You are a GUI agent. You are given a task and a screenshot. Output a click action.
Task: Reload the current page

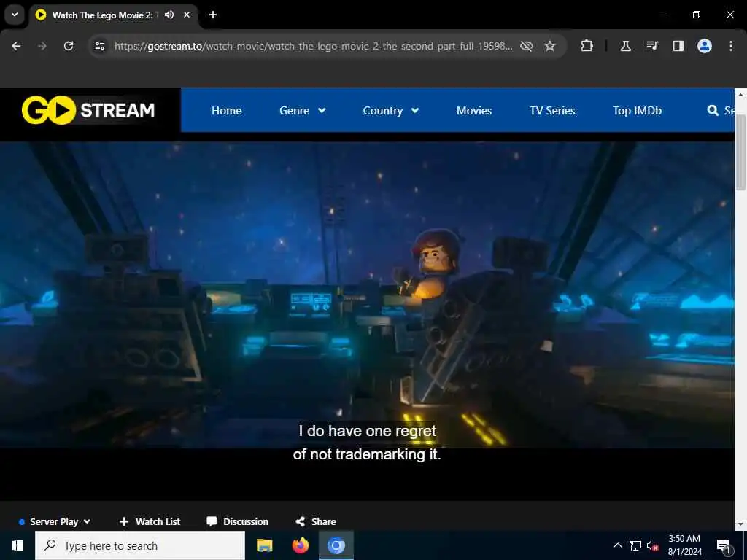pos(69,46)
